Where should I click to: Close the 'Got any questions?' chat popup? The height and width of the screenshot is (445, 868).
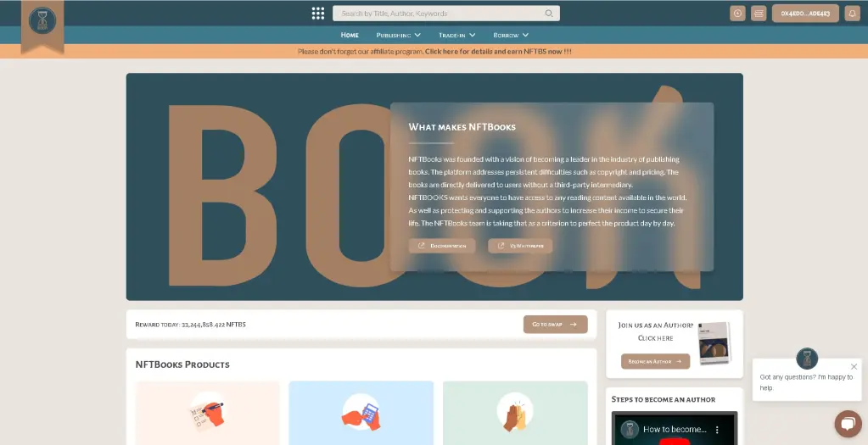pyautogui.click(x=854, y=366)
